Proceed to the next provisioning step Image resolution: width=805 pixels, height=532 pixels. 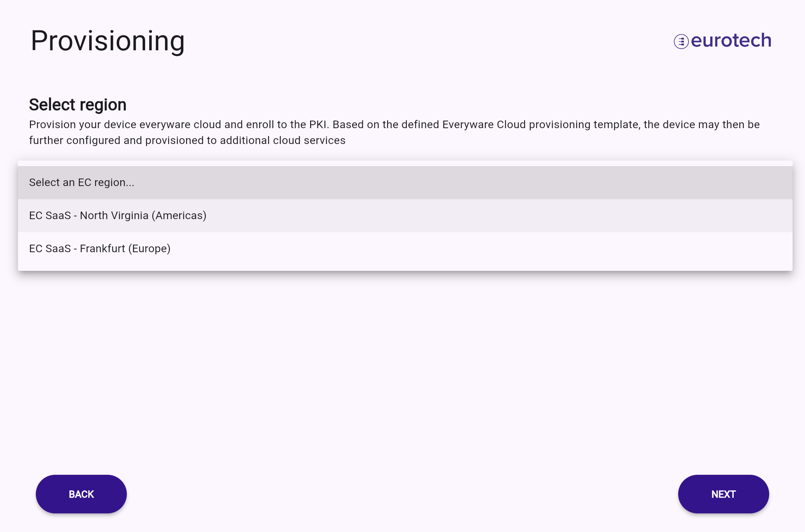[723, 494]
